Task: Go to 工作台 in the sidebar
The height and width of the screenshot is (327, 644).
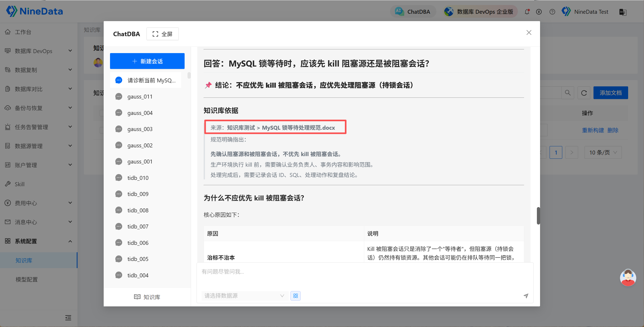Action: 39,32
